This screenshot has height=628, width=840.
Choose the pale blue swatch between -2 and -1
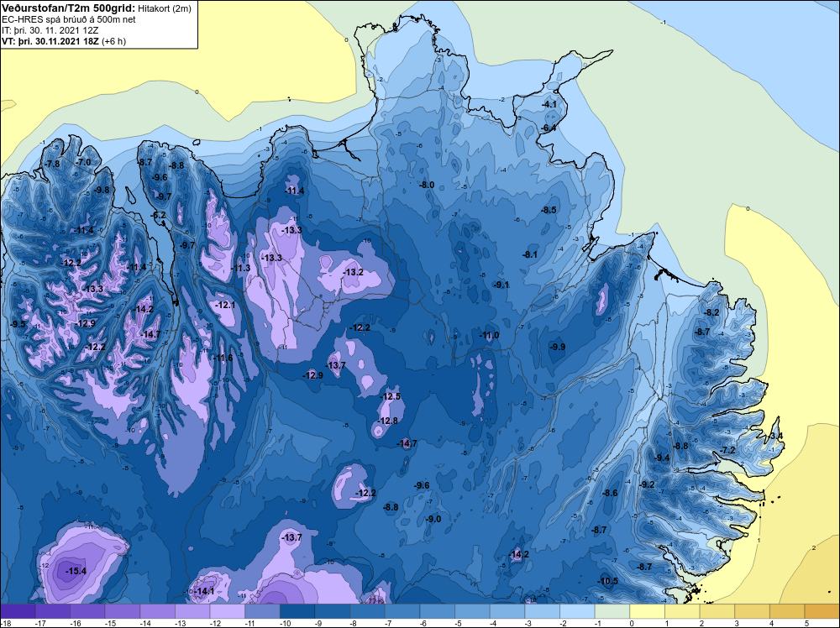(577, 611)
